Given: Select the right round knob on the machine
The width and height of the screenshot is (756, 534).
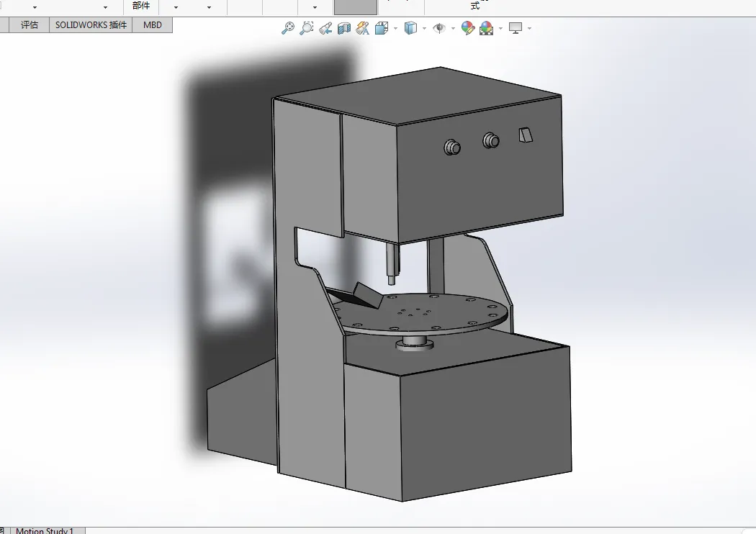Looking at the screenshot, I should click(x=491, y=140).
